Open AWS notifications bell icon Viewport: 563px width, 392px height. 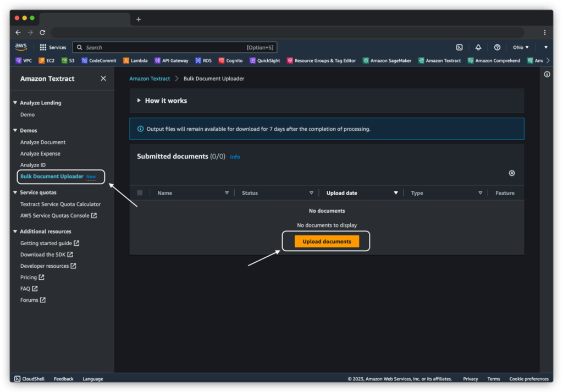pos(478,47)
